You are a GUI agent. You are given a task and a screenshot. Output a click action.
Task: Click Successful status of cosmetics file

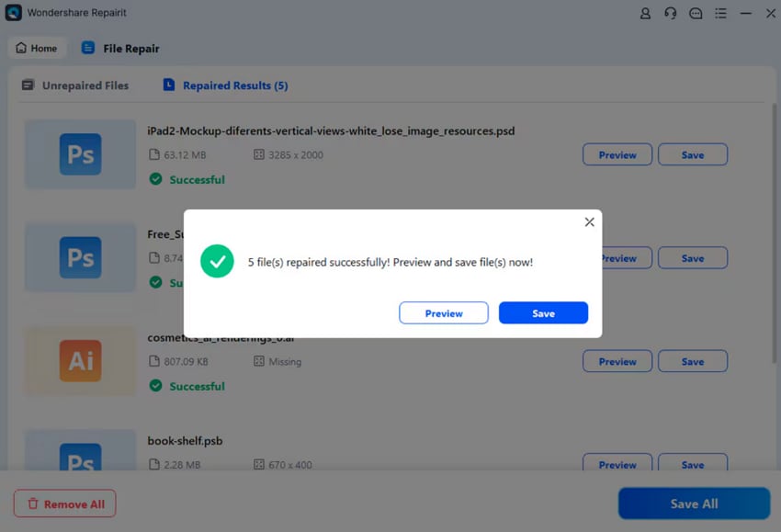pyautogui.click(x=187, y=386)
